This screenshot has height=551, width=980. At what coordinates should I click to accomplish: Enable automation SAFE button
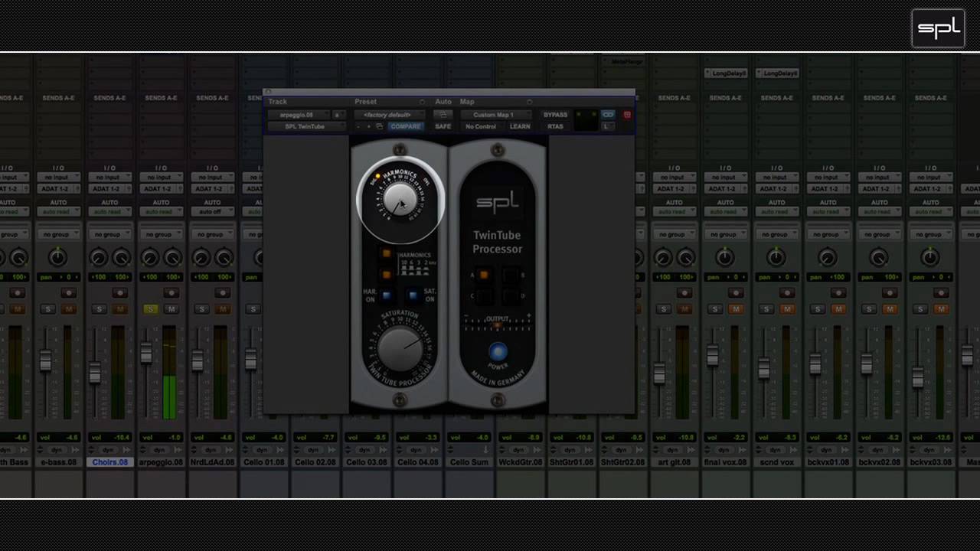[x=443, y=126]
